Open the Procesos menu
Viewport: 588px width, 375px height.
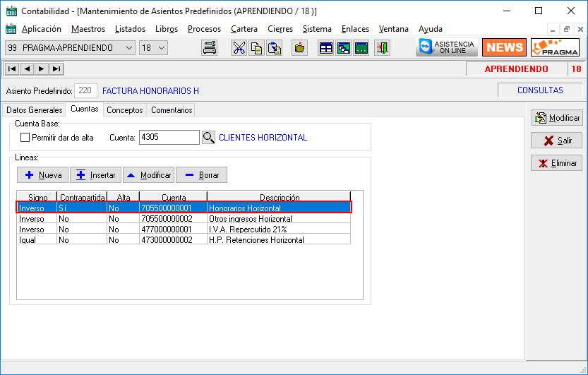204,29
